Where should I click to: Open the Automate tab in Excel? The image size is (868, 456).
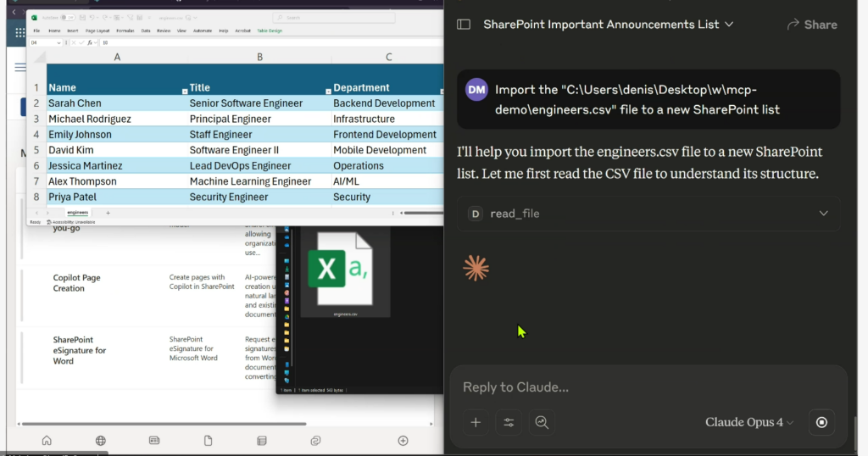[x=203, y=31]
